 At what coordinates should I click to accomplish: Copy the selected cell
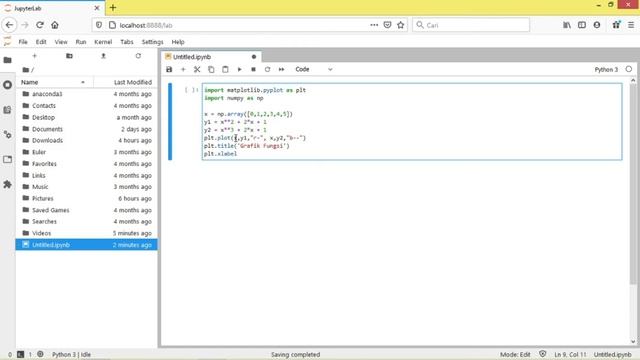click(211, 69)
